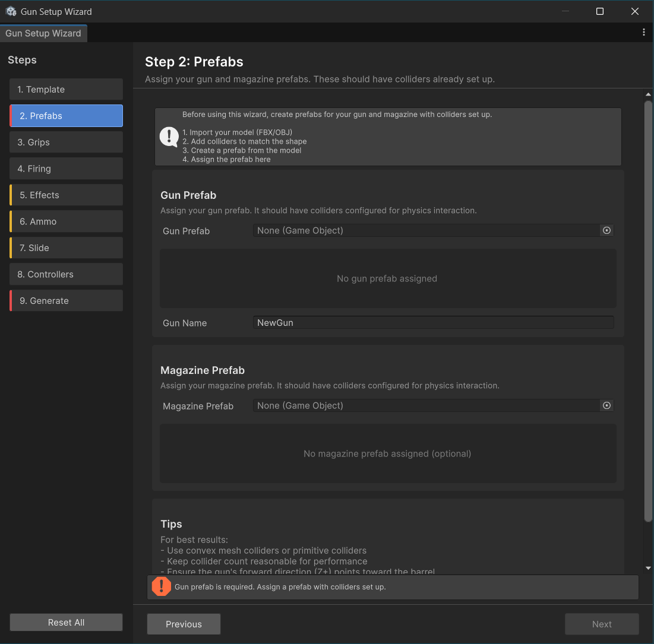
Task: Open the window's three-dot options menu
Action: point(643,33)
